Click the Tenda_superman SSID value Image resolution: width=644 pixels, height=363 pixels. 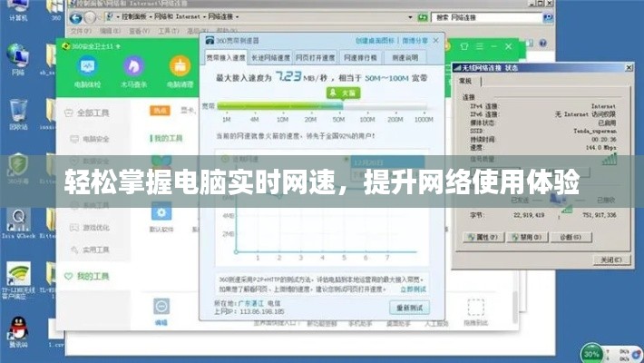pos(595,132)
